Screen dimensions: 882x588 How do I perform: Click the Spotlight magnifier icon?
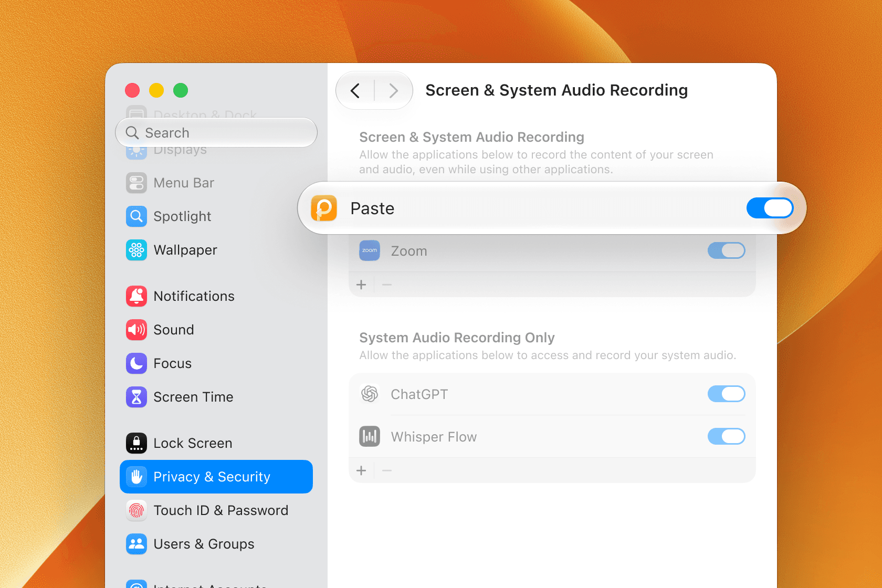click(136, 216)
